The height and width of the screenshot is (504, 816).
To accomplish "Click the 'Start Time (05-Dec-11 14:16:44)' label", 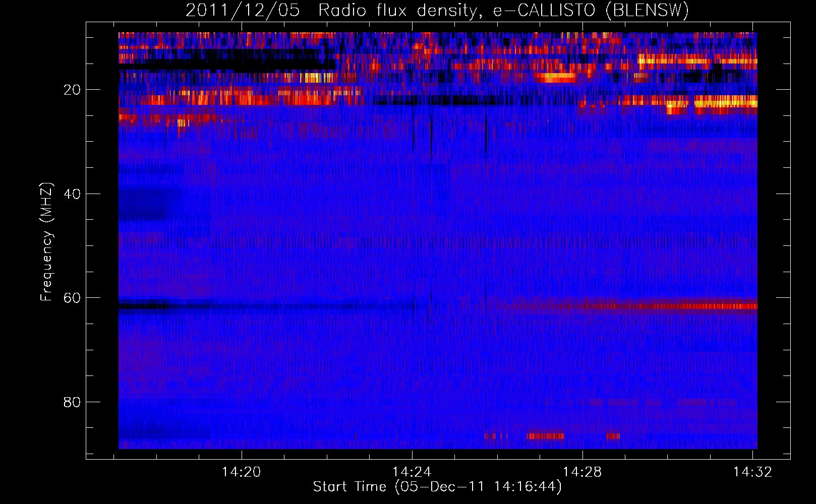I will pyautogui.click(x=437, y=486).
